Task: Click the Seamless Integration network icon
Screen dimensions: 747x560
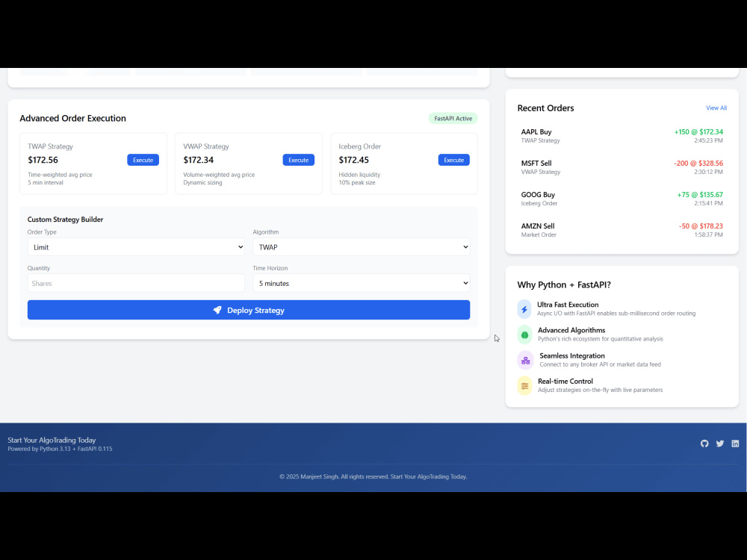Action: (525, 361)
